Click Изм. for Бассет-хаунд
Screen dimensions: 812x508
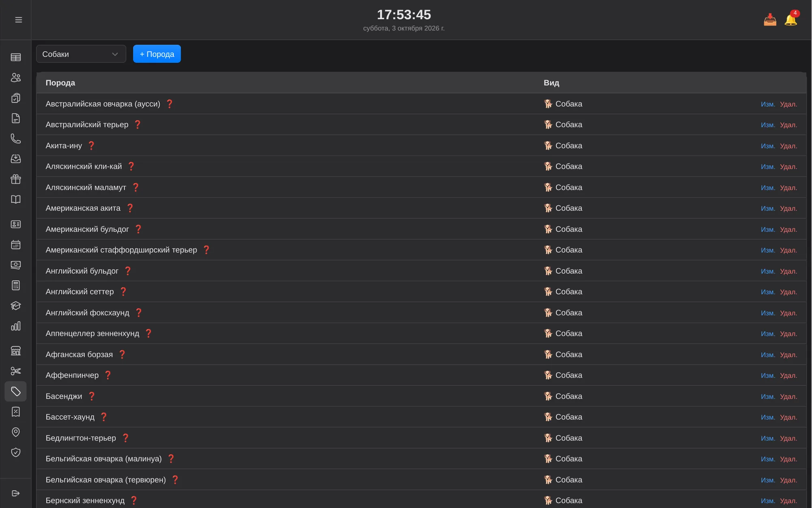(x=768, y=417)
